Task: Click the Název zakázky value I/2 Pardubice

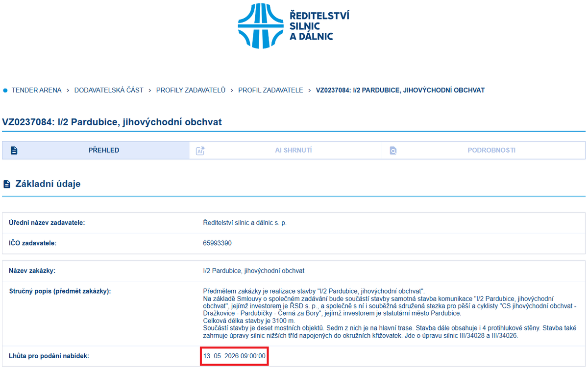Action: coord(254,271)
